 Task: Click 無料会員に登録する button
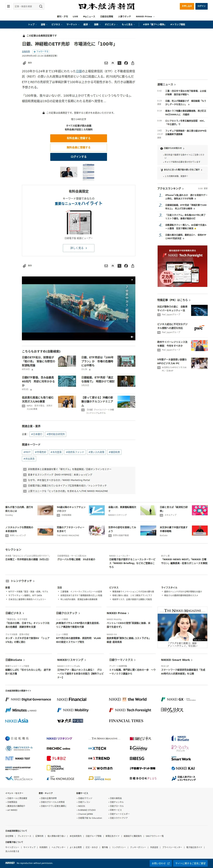click(78, 147)
